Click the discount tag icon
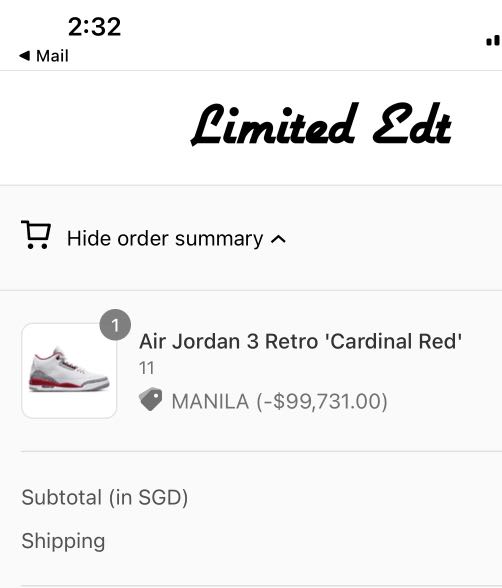Image resolution: width=502 pixels, height=588 pixels. [151, 399]
